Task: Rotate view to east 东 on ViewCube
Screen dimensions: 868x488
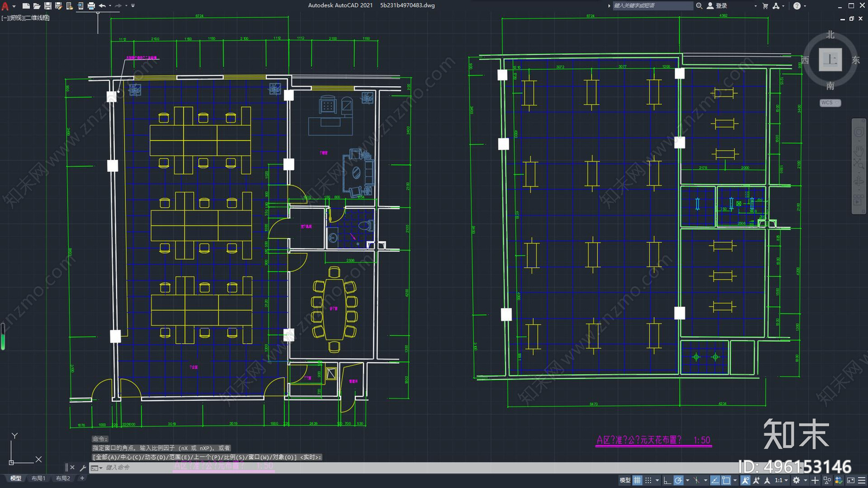Action: pos(856,60)
